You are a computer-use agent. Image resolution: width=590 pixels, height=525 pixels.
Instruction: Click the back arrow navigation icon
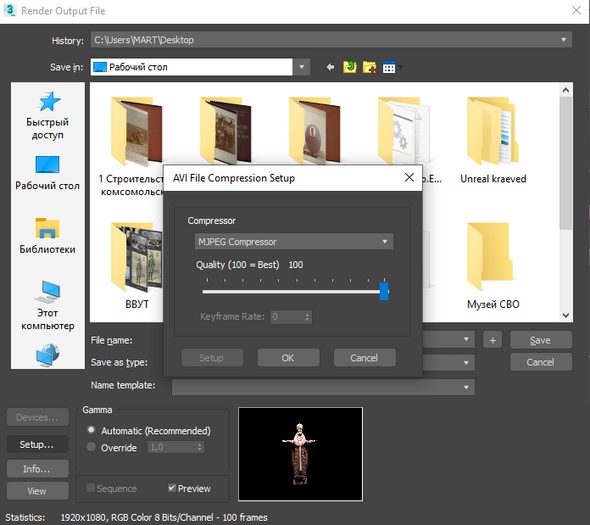[x=330, y=67]
